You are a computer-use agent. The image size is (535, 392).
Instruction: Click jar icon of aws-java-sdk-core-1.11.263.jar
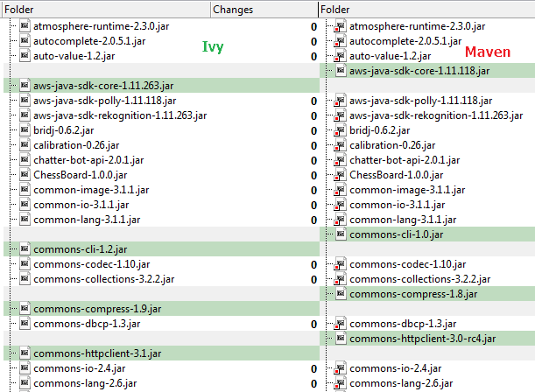(x=25, y=85)
